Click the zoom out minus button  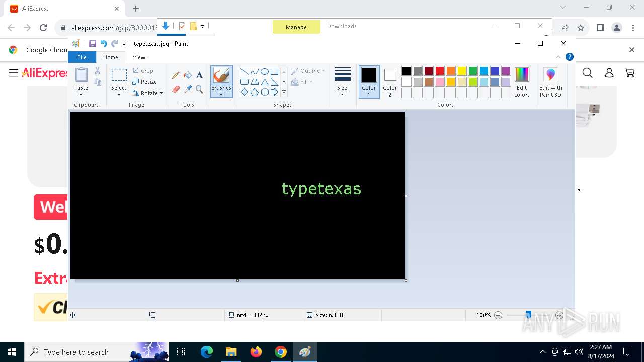pyautogui.click(x=498, y=315)
